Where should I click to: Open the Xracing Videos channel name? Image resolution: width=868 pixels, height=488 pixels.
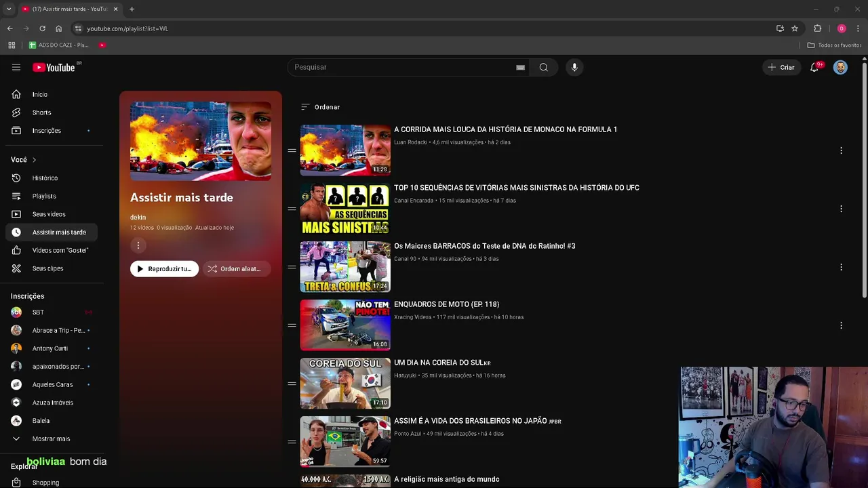[412, 317]
